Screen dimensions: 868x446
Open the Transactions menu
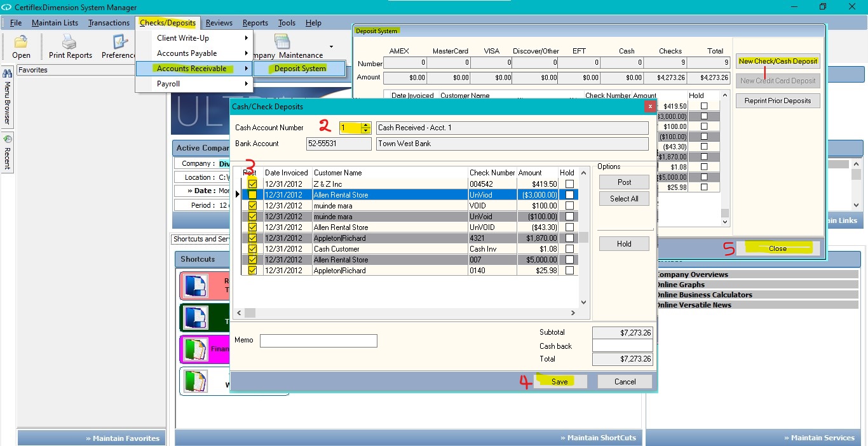click(x=109, y=23)
